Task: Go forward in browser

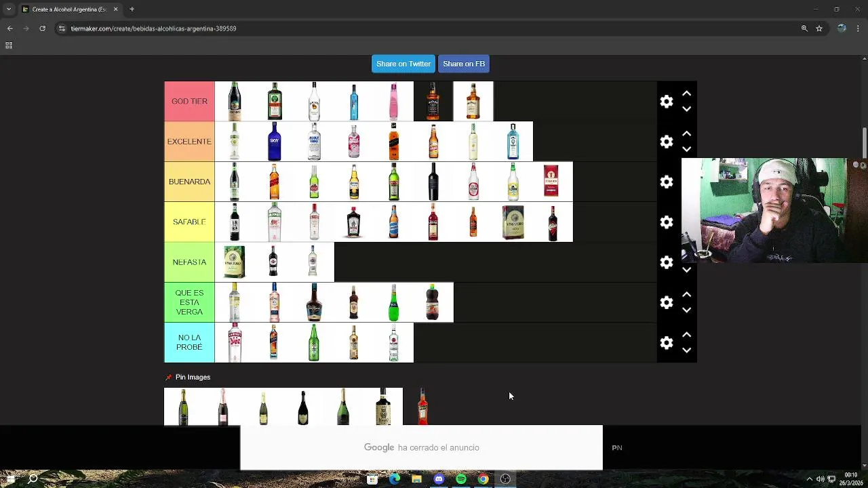Action: click(26, 28)
